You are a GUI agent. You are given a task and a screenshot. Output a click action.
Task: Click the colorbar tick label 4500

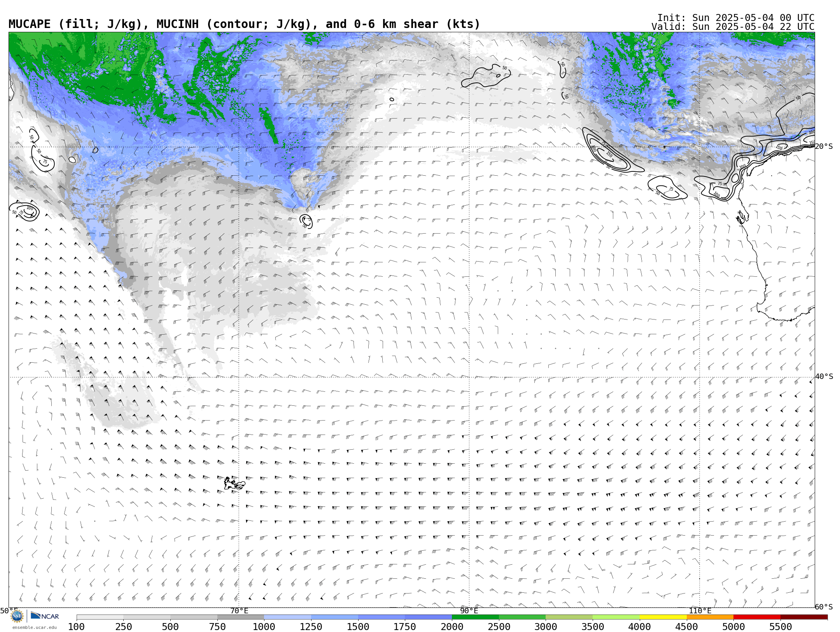click(687, 627)
